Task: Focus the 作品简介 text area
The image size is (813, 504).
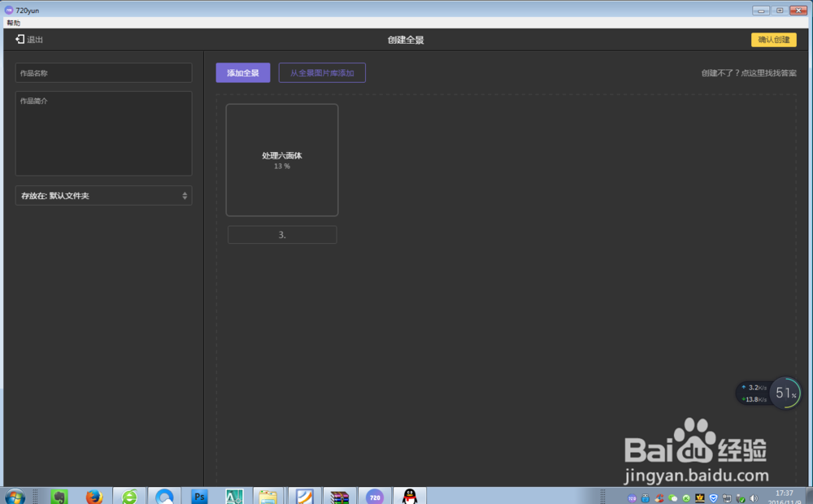Action: [104, 134]
